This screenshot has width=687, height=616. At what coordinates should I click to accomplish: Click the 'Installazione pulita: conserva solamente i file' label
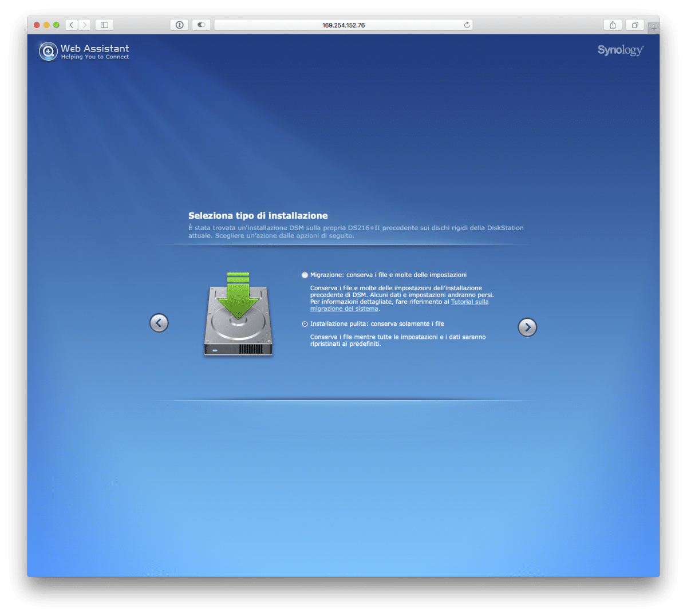[x=377, y=324]
